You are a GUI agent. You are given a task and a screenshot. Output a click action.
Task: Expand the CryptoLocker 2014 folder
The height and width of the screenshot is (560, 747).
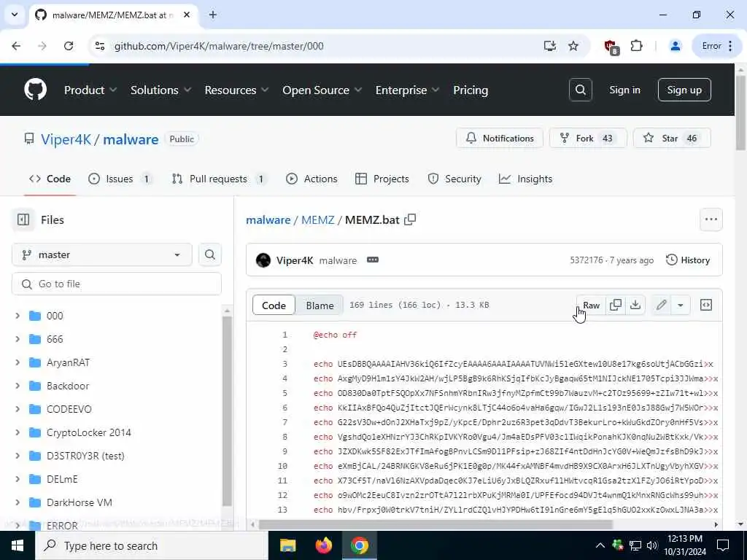[18, 432]
